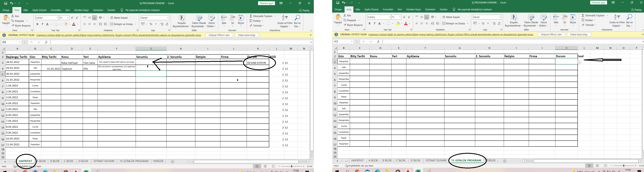Screen dimensions: 644x172
Task: Open Görünüm tab in right Excel window
Action: click(430, 9)
